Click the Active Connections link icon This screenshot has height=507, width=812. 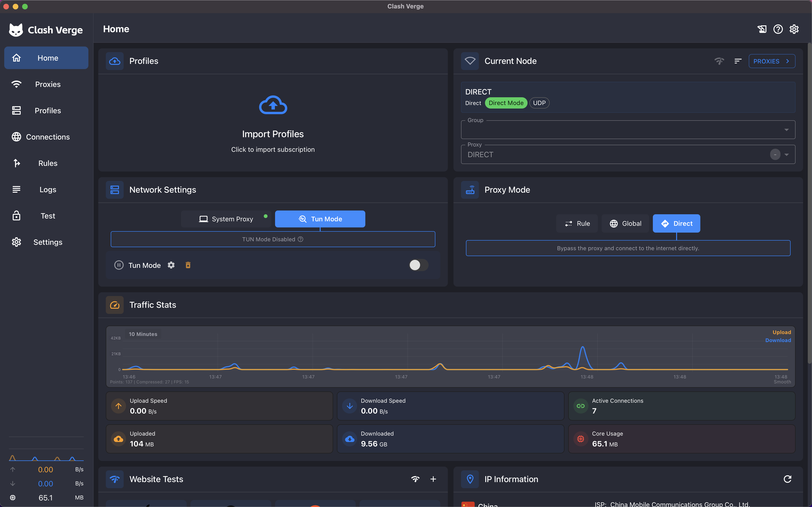[x=580, y=406]
